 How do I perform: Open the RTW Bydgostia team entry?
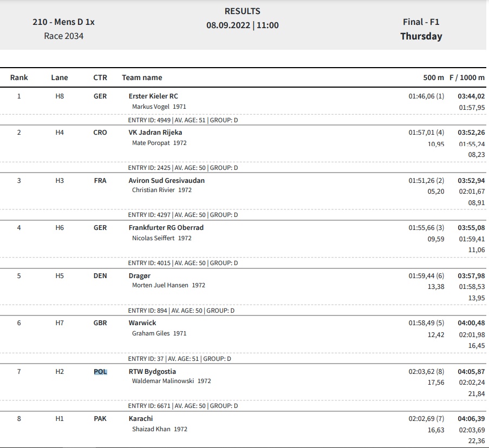click(152, 372)
